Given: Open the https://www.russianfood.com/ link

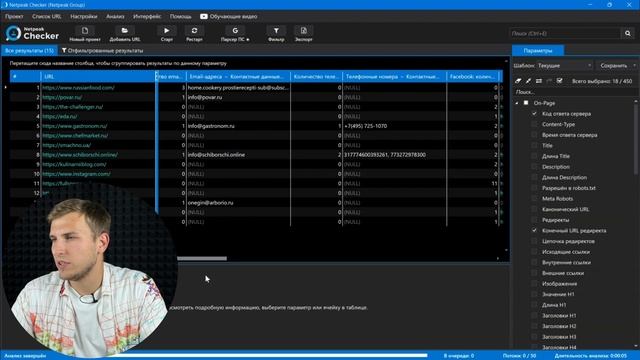Looking at the screenshot, I should coord(78,87).
